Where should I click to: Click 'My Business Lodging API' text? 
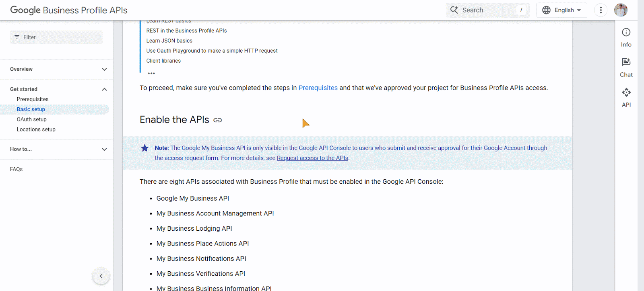194,228
